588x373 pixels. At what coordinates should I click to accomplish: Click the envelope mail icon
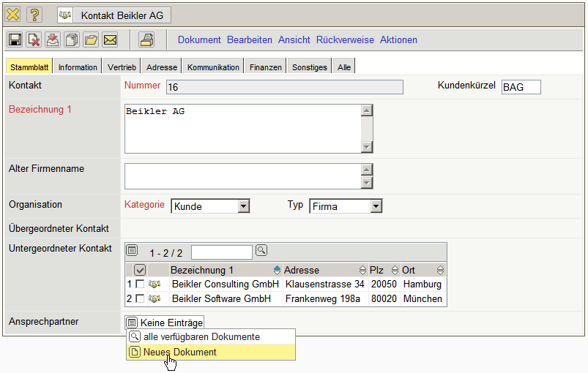point(110,39)
